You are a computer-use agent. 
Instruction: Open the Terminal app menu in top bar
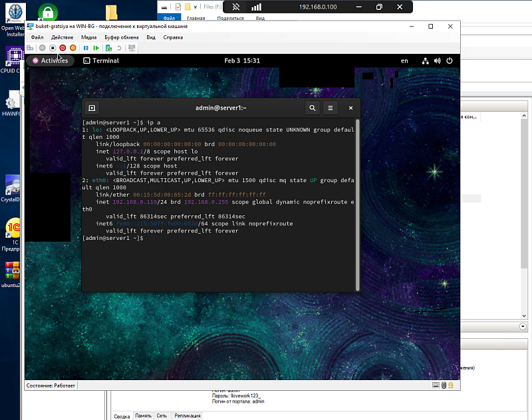pos(101,60)
